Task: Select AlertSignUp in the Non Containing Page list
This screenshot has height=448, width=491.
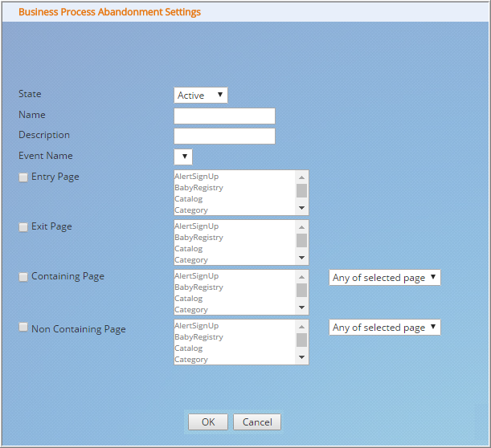Action: tap(197, 326)
